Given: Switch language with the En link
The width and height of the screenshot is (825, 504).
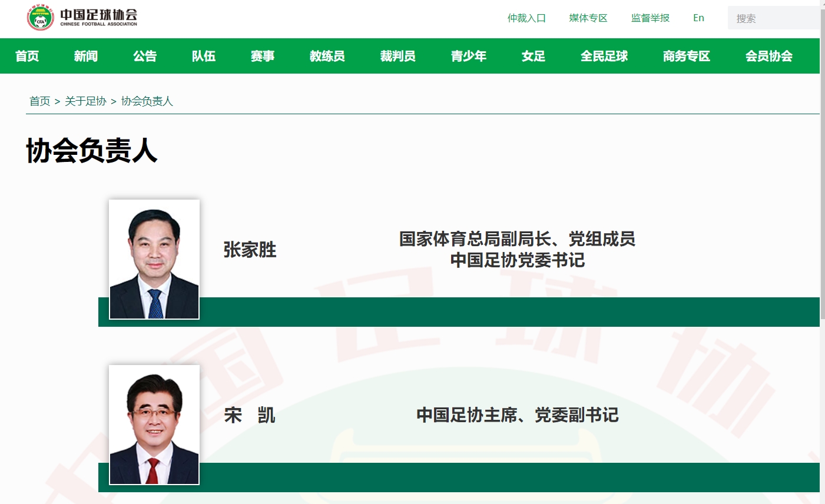Looking at the screenshot, I should coord(698,18).
